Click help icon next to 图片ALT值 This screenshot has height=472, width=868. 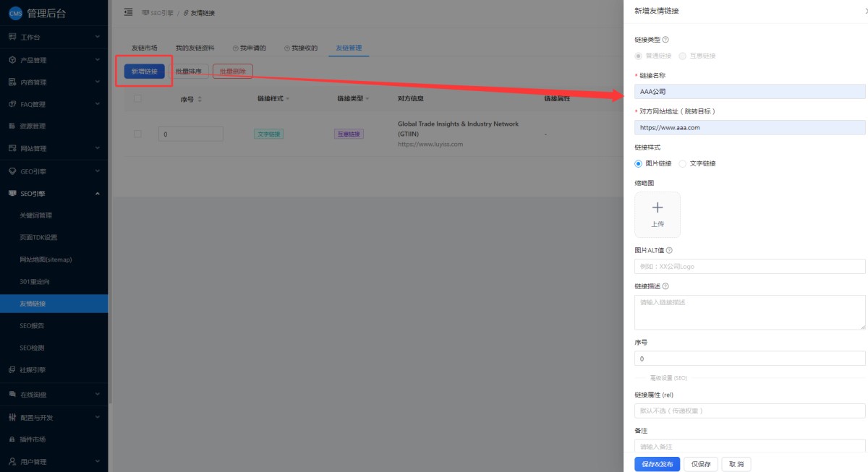(x=669, y=250)
